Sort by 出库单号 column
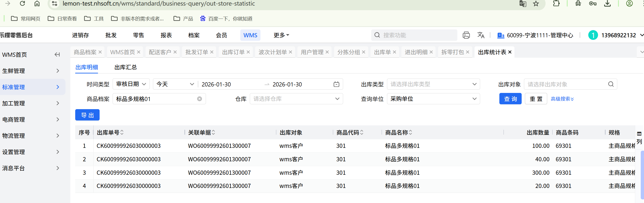Screen dimensions: 644x203 122,132
